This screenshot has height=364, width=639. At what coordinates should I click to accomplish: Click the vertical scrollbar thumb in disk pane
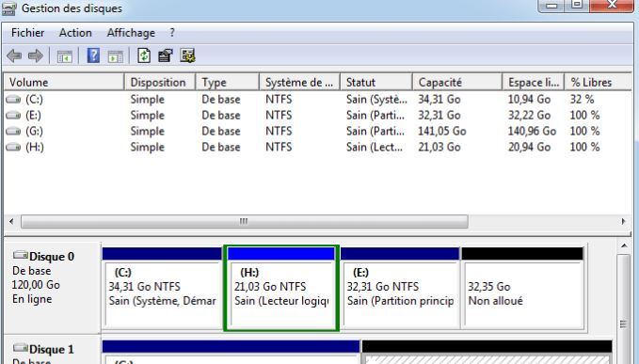click(624, 325)
